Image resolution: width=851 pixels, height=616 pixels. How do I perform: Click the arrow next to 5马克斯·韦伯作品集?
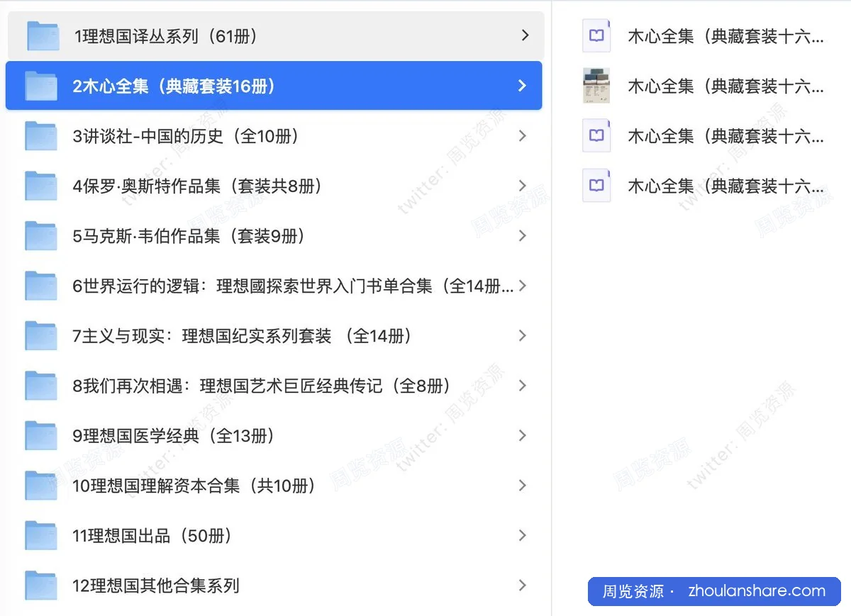(x=523, y=236)
